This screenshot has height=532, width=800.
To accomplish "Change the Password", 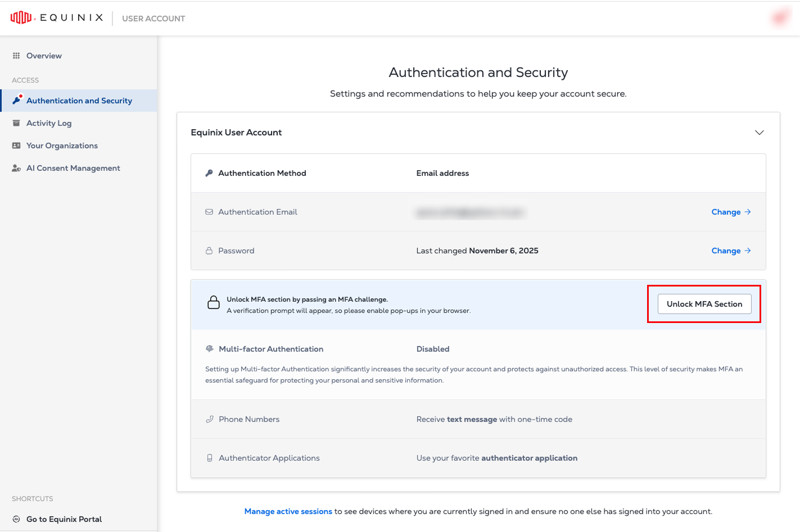I will click(731, 251).
